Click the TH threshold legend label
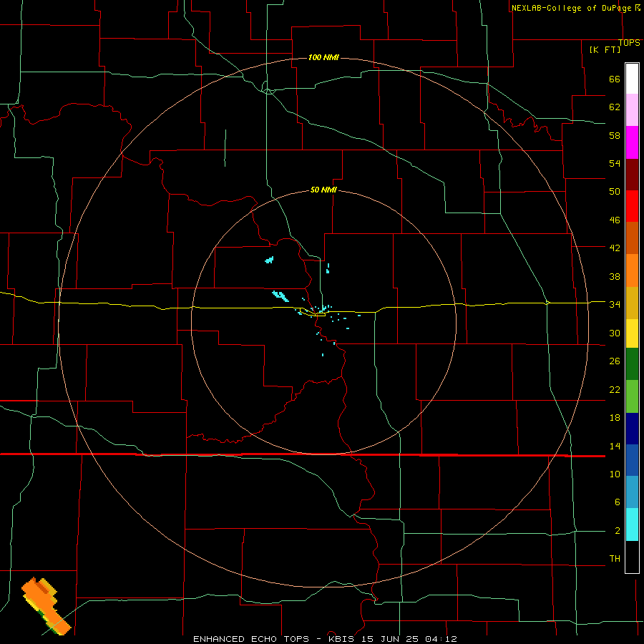This screenshot has height=644, width=644. coord(615,559)
